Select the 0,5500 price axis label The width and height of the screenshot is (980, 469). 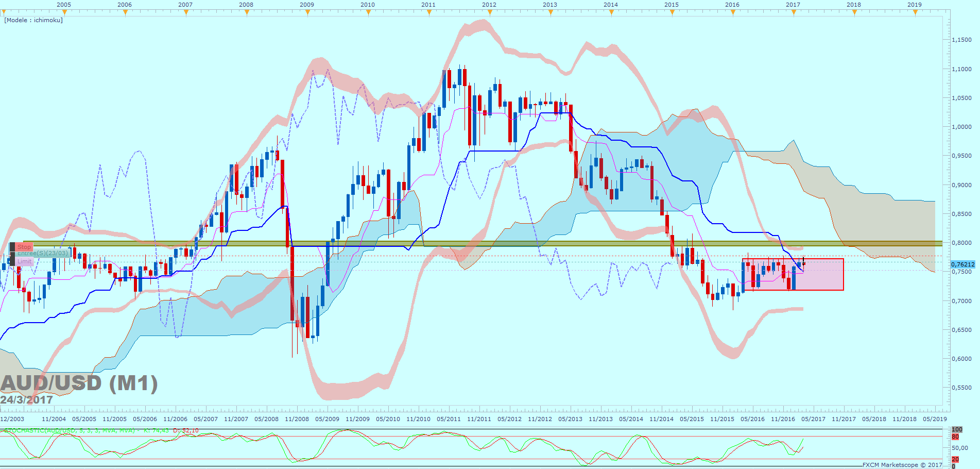(x=962, y=388)
